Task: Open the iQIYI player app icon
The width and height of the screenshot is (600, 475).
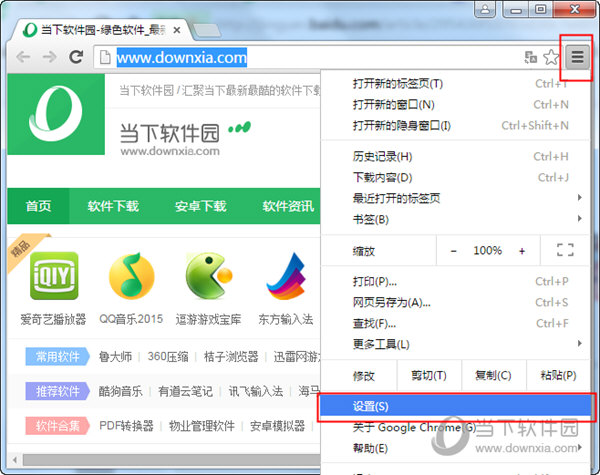Action: [x=54, y=277]
